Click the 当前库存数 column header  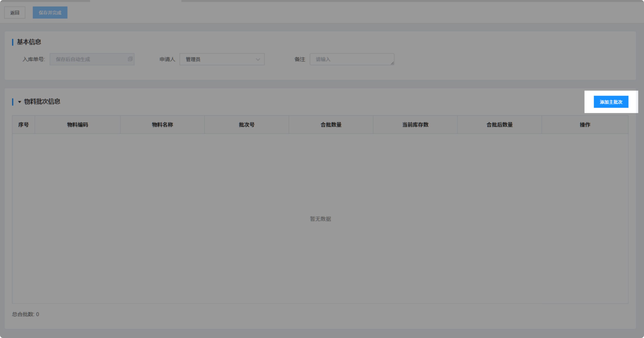[415, 125]
